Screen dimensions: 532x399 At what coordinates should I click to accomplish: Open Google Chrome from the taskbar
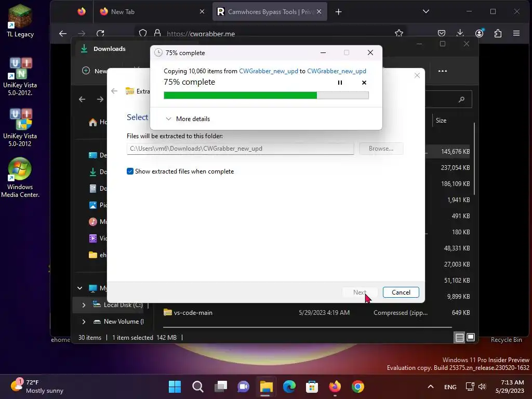click(357, 387)
